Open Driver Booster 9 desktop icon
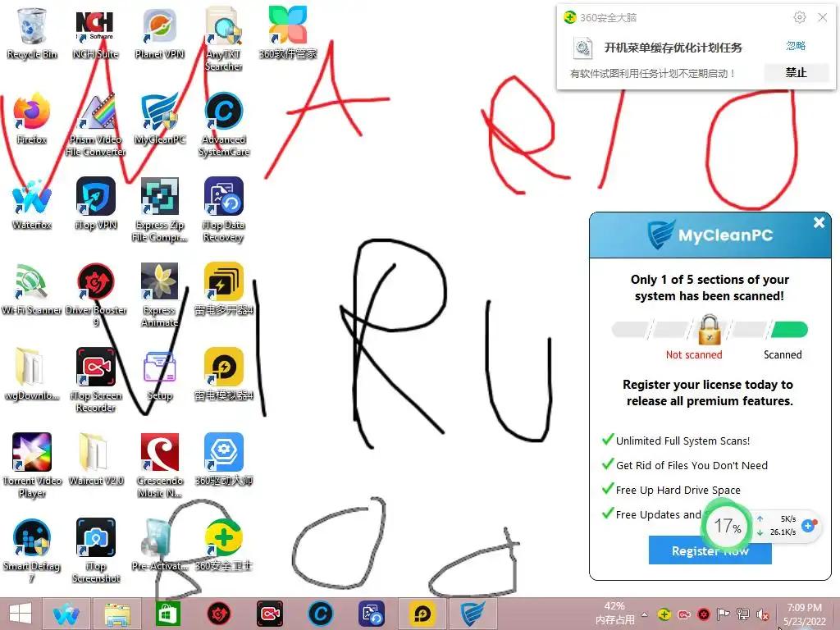The width and height of the screenshot is (840, 630). [95, 294]
